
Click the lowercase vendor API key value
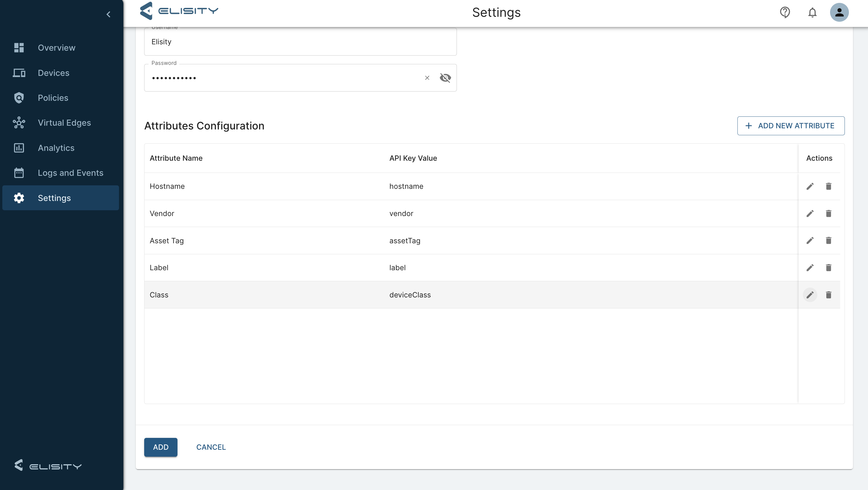[401, 214]
